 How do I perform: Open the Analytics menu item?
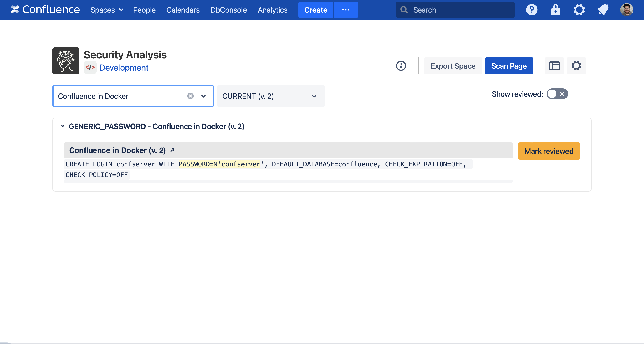pyautogui.click(x=273, y=10)
